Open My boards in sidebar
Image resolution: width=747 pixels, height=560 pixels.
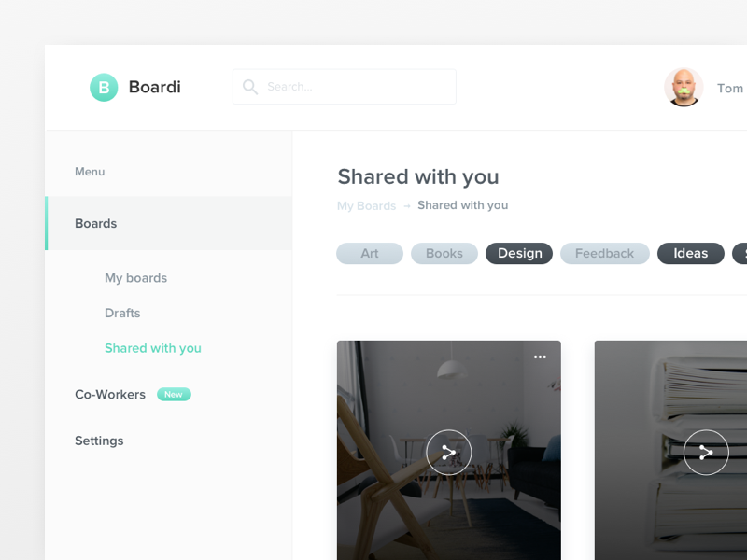135,278
